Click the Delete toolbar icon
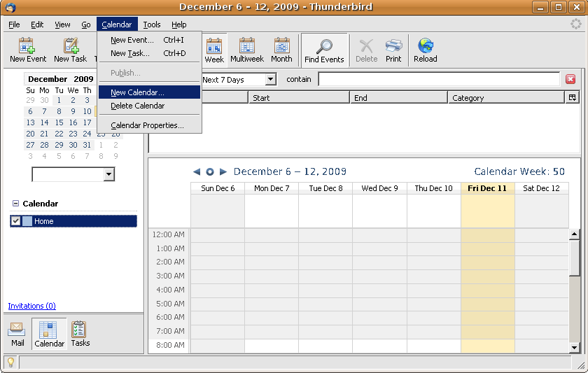 366,45
